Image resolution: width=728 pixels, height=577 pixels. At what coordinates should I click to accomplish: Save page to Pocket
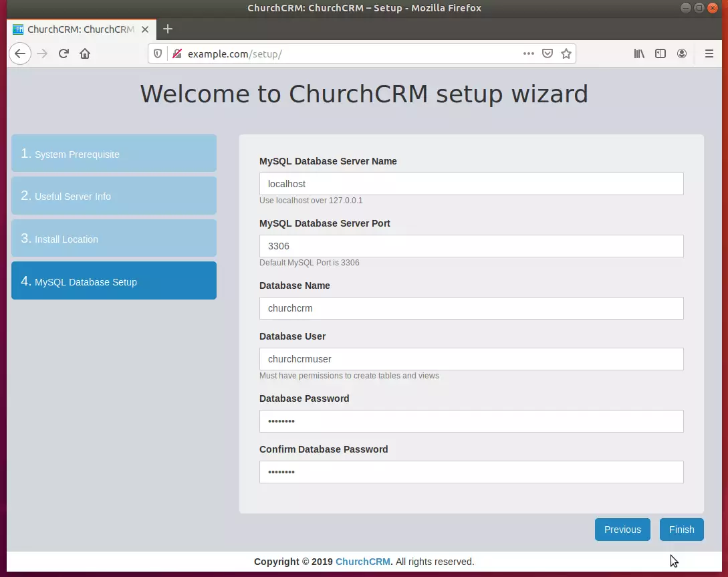(x=548, y=54)
